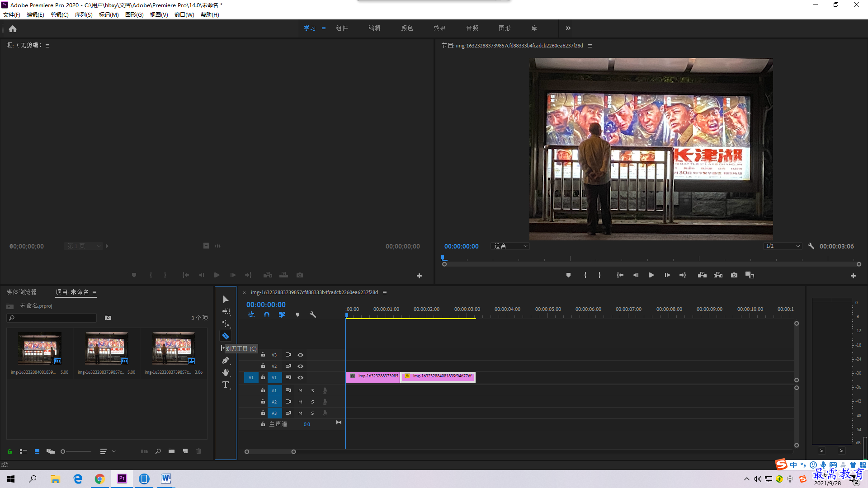Open sort icons dropdown in project panel
868x488 pixels.
(107, 451)
